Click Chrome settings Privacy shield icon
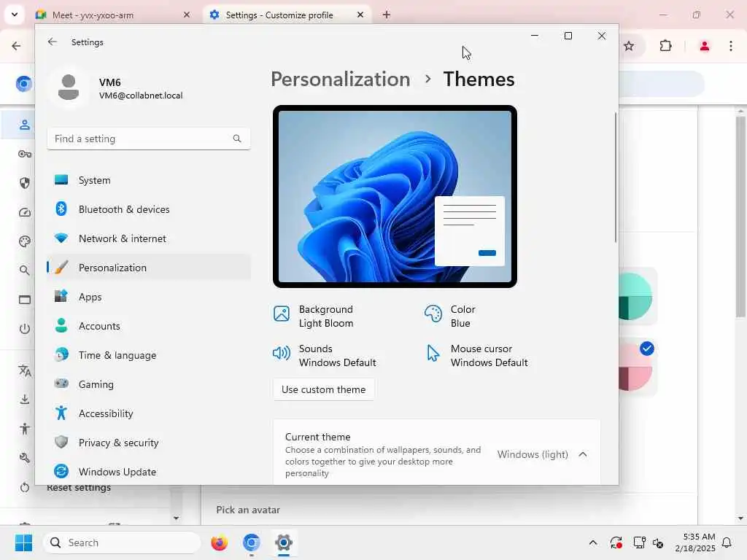Image resolution: width=747 pixels, height=560 pixels. [x=25, y=183]
